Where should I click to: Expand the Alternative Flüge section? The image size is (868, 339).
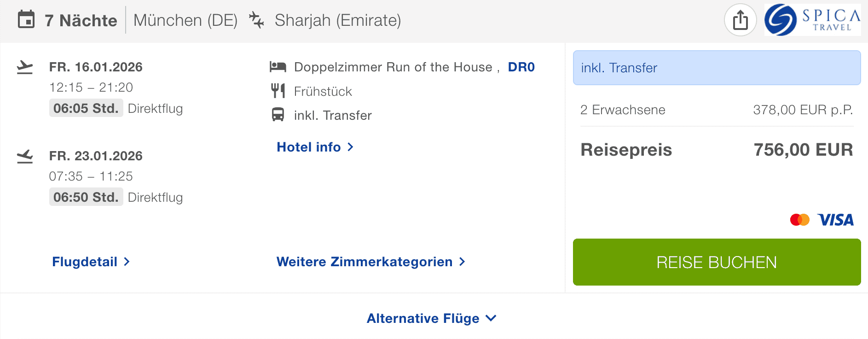pyautogui.click(x=431, y=318)
